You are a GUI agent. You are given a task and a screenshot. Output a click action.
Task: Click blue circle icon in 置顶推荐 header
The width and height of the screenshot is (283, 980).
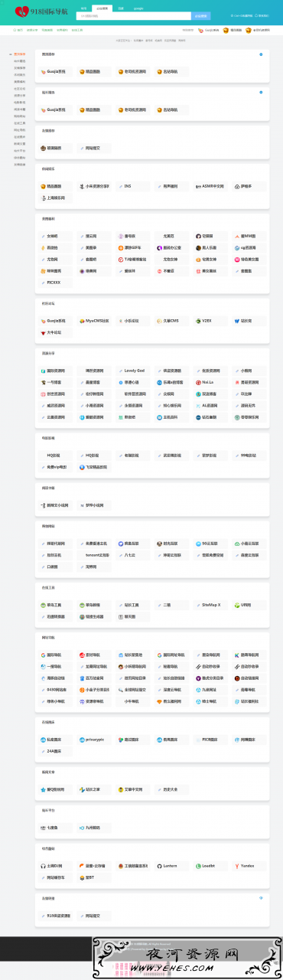coord(261,54)
